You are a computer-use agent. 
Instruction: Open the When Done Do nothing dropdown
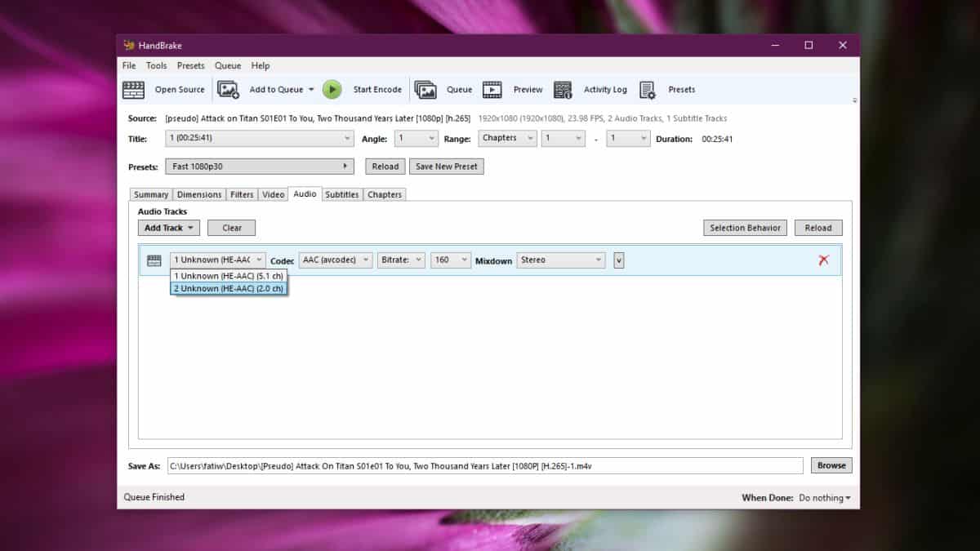(x=825, y=498)
